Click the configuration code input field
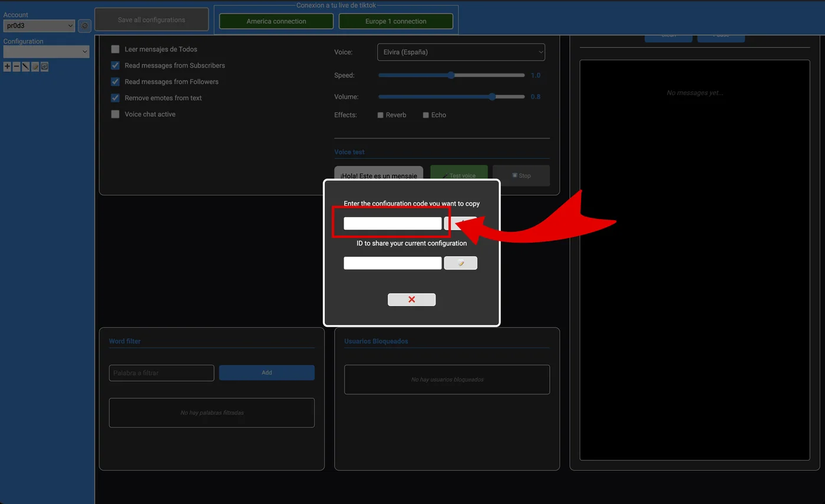825x504 pixels. [392, 224]
